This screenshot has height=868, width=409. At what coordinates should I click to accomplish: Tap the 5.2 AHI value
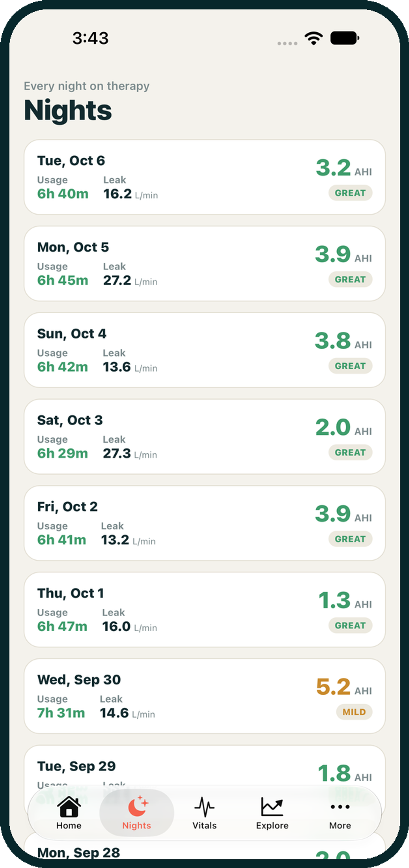333,687
